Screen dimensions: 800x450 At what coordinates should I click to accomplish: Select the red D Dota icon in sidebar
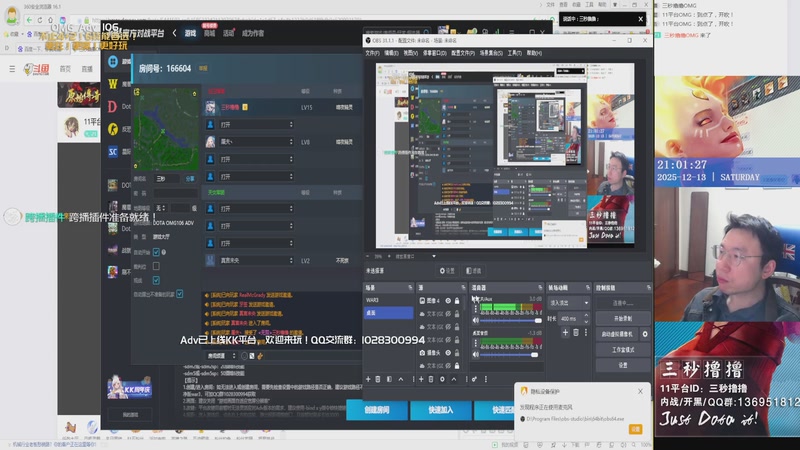tap(113, 107)
